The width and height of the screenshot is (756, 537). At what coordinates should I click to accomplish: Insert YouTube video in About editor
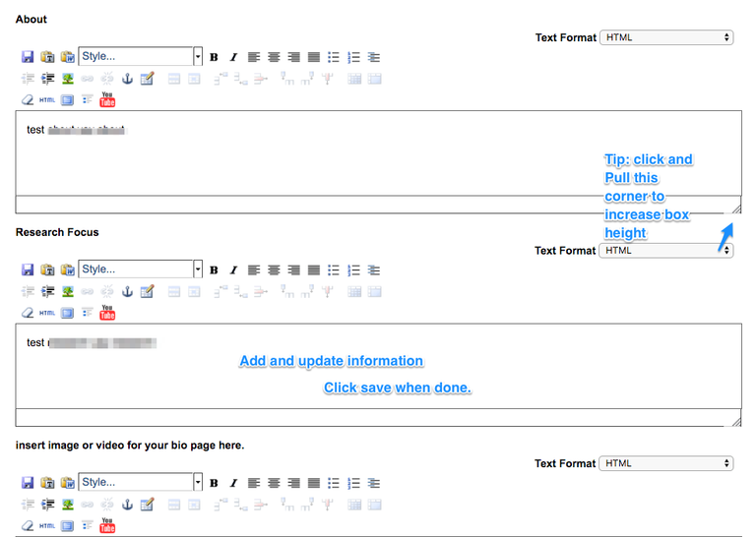click(107, 99)
